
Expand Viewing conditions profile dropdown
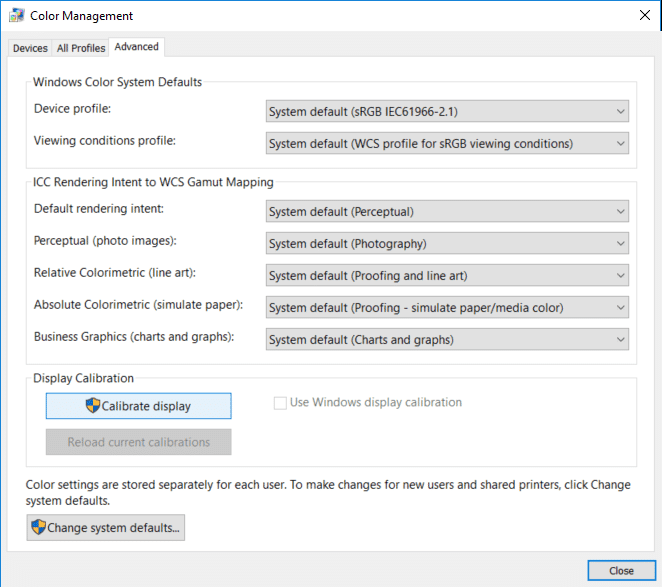pyautogui.click(x=447, y=143)
